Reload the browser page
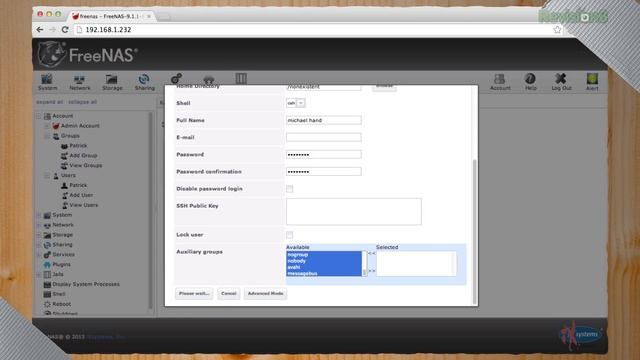The image size is (640, 360). [x=65, y=30]
